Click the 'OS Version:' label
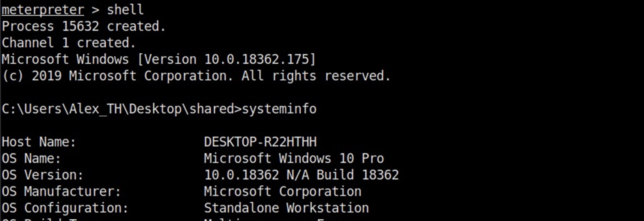The height and width of the screenshot is (221, 644). (x=43, y=175)
